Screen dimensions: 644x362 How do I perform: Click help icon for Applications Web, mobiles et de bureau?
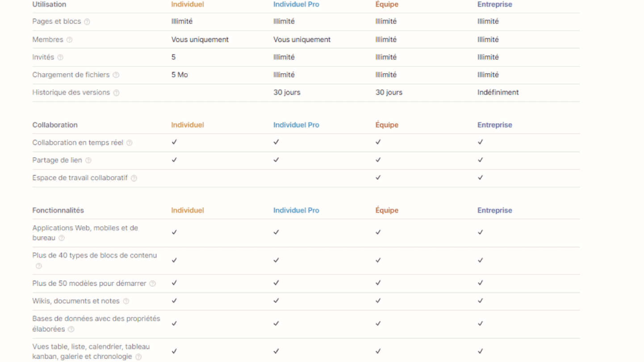point(62,238)
